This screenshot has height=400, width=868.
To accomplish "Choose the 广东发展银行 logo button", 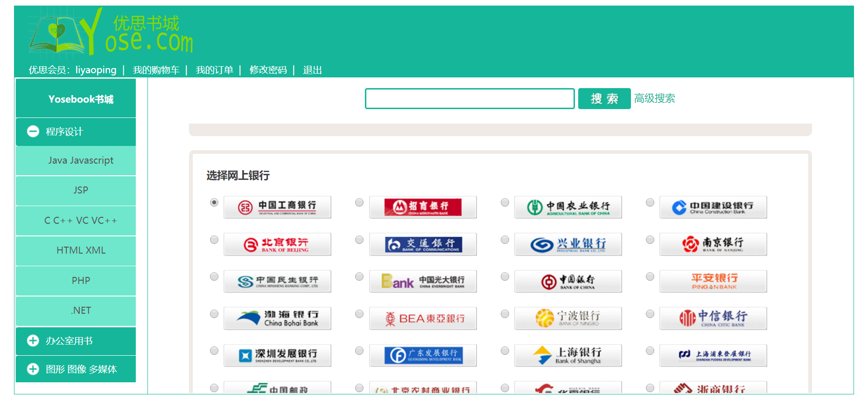I will pos(423,355).
